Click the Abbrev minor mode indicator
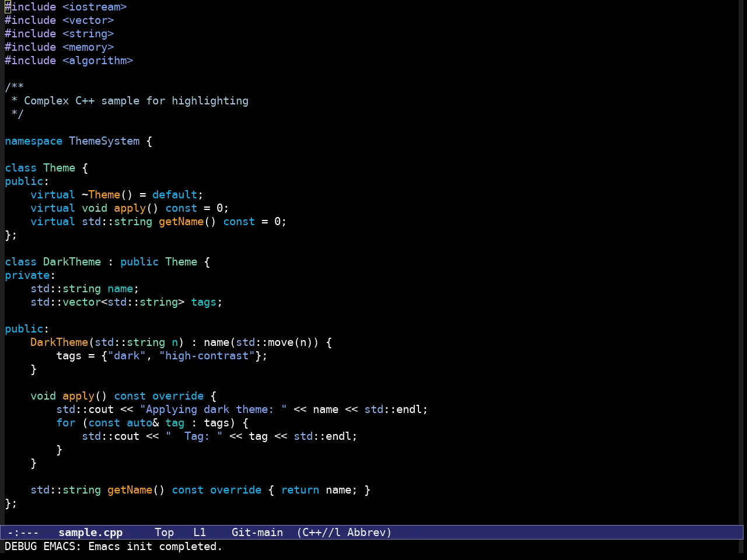 369,533
